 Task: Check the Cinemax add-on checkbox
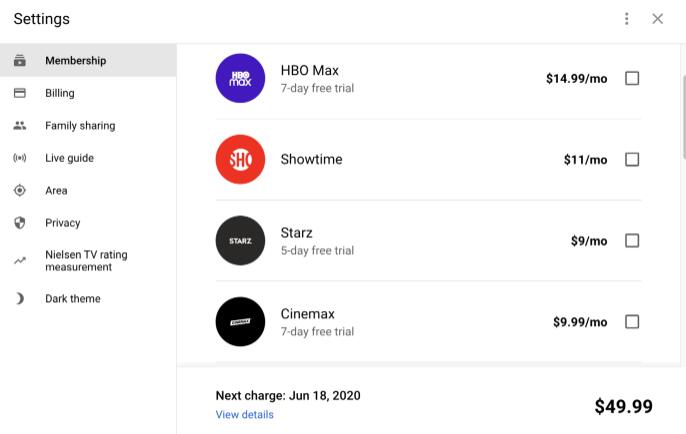coord(632,322)
